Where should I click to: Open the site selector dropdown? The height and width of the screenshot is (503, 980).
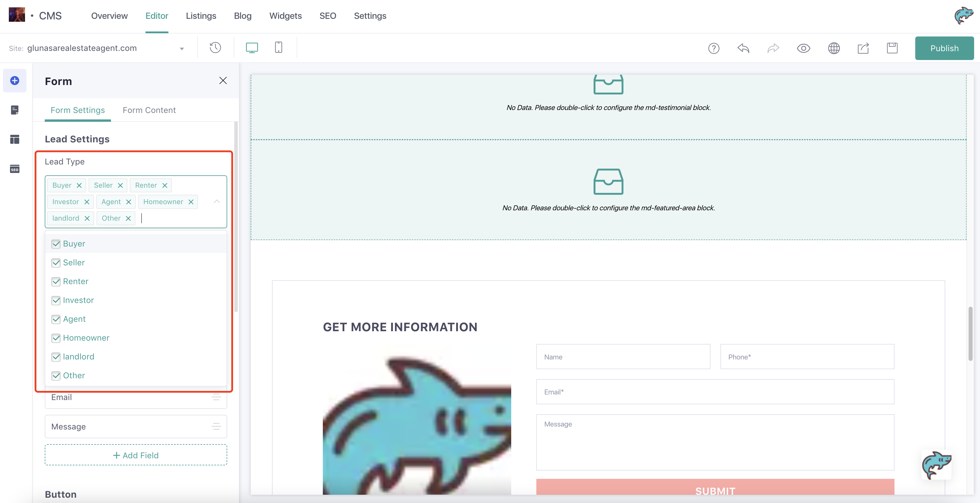(182, 48)
